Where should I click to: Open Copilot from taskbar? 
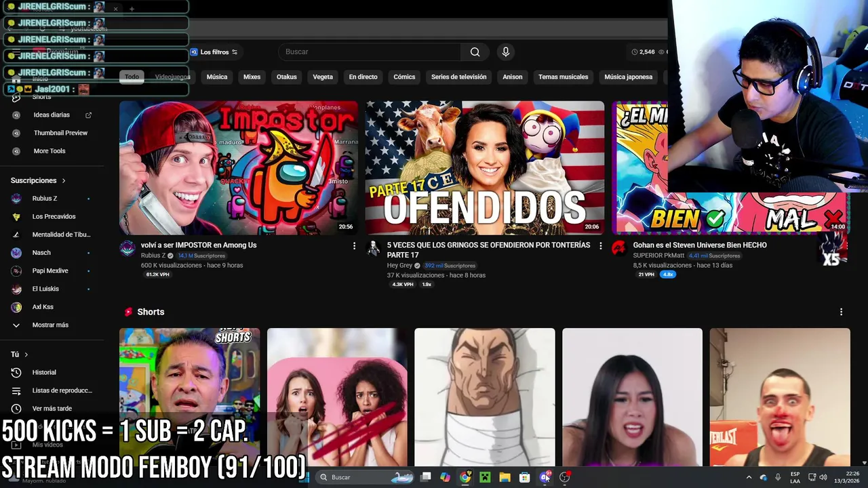coord(445,477)
